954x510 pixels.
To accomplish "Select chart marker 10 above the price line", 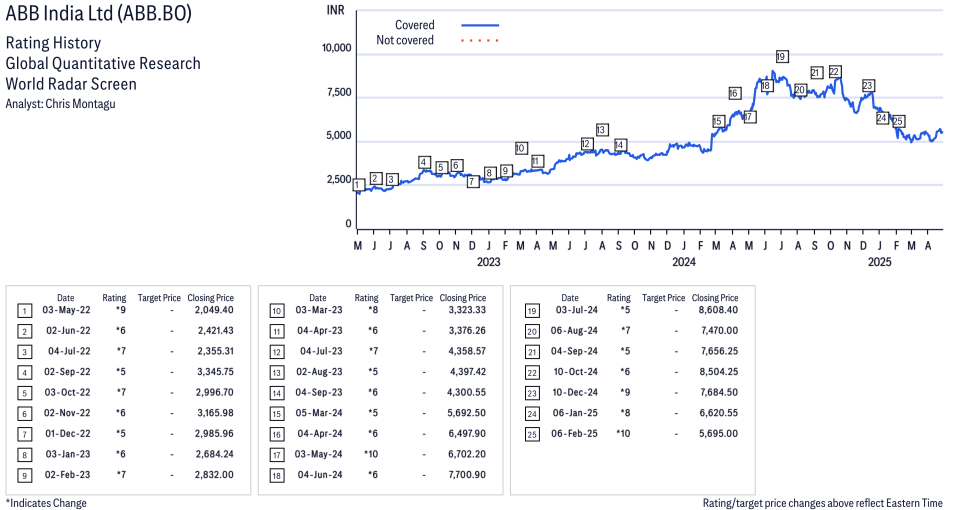I will click(520, 148).
